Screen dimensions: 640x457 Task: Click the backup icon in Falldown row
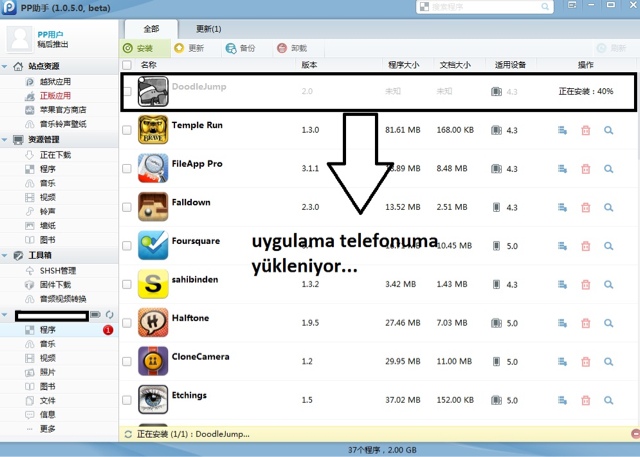tap(562, 207)
